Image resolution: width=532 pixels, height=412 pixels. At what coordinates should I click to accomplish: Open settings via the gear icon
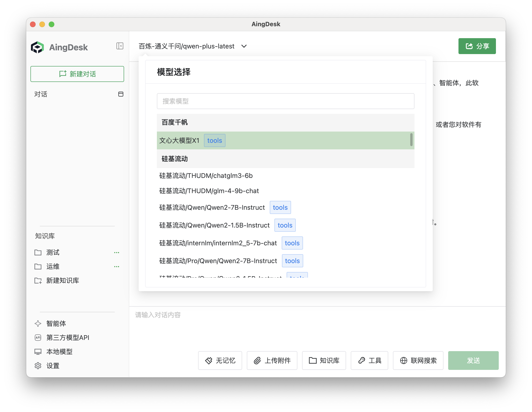pyautogui.click(x=38, y=366)
